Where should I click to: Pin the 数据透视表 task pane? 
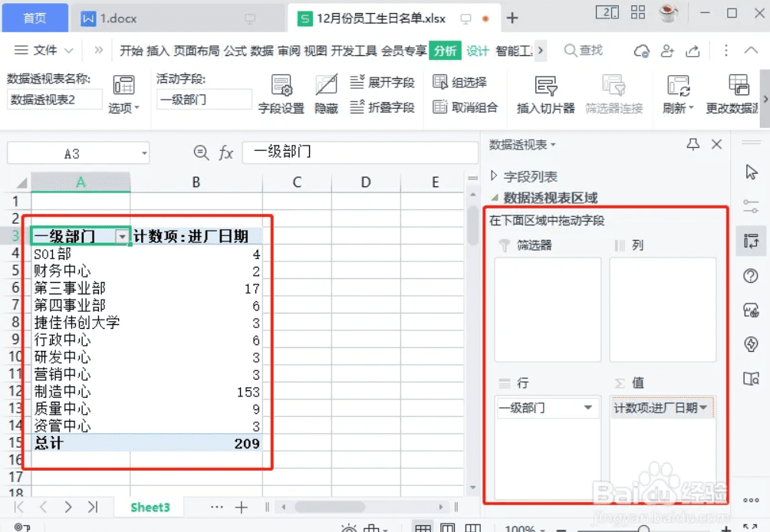point(693,143)
